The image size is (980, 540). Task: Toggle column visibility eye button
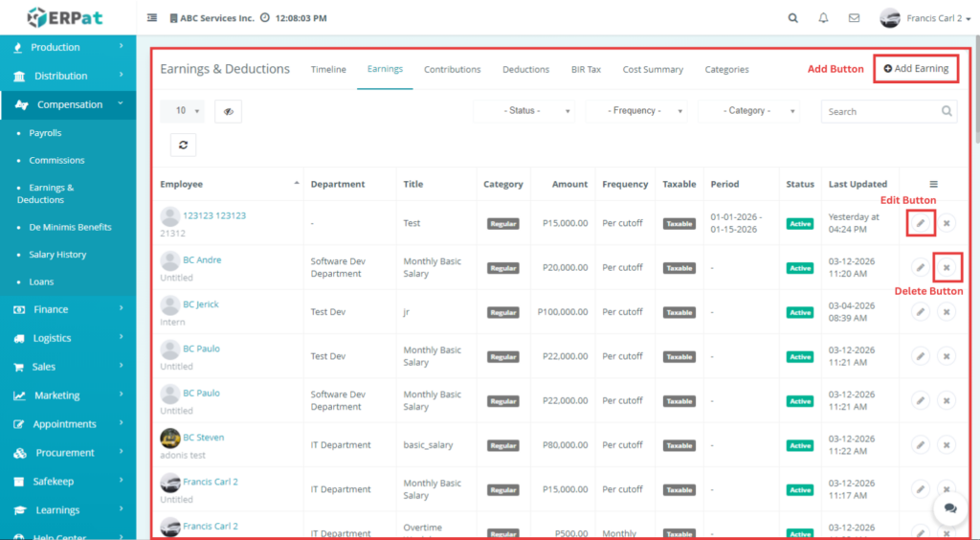[228, 111]
